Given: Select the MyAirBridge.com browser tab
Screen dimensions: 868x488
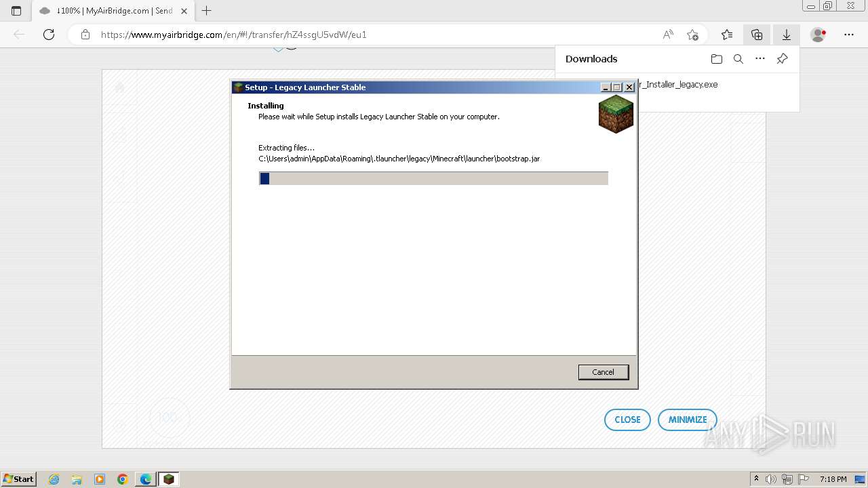Looking at the screenshot, I should (x=112, y=11).
